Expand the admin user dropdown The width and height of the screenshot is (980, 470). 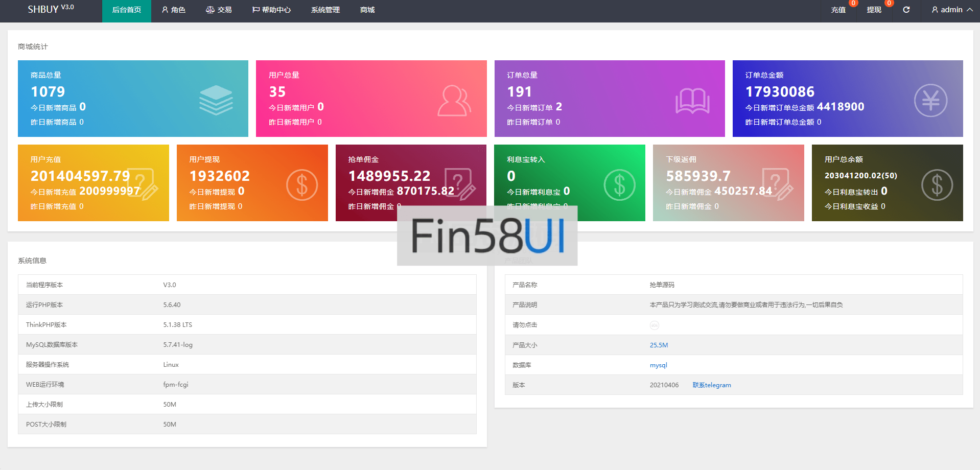(952, 10)
